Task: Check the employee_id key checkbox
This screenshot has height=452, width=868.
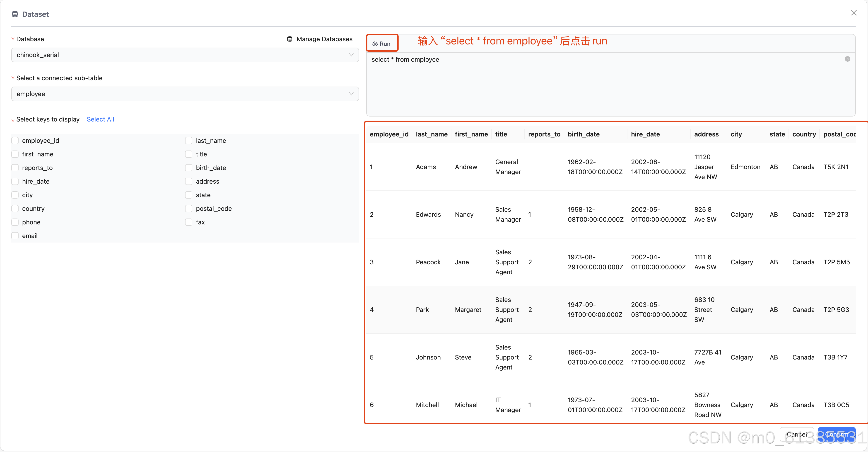Action: (15, 141)
